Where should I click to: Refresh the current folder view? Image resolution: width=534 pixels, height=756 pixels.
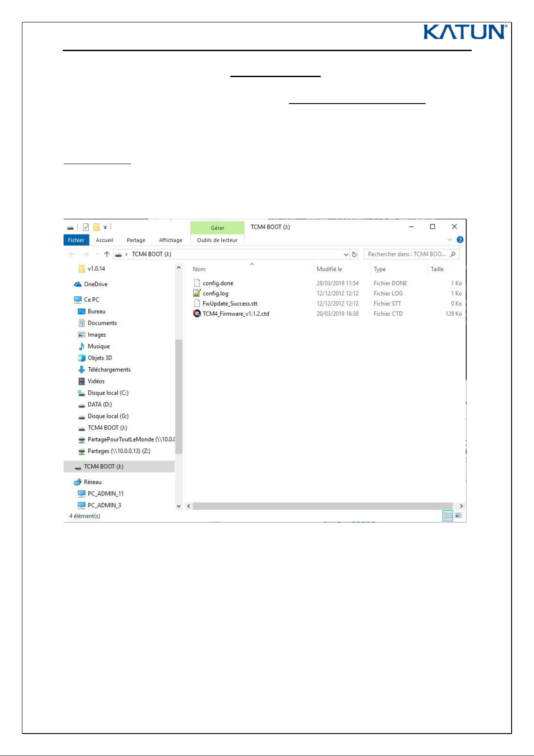pyautogui.click(x=354, y=254)
